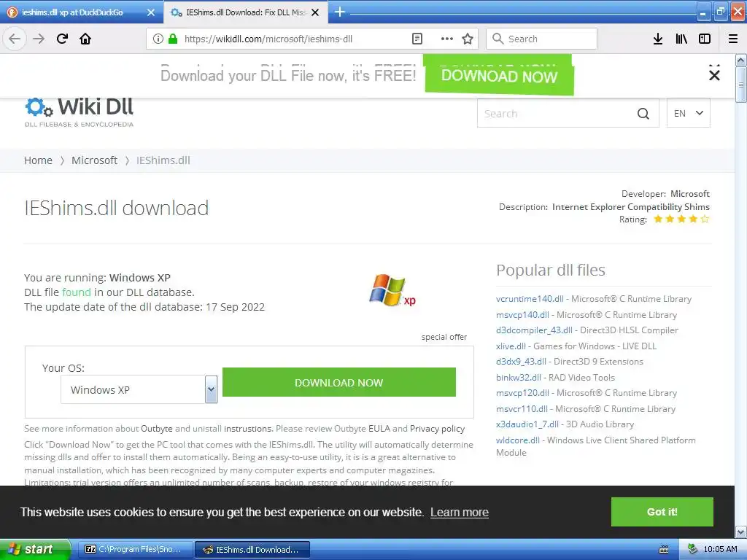The width and height of the screenshot is (747, 560).
Task: Click the IEShims.dll download page heading
Action: (x=116, y=208)
